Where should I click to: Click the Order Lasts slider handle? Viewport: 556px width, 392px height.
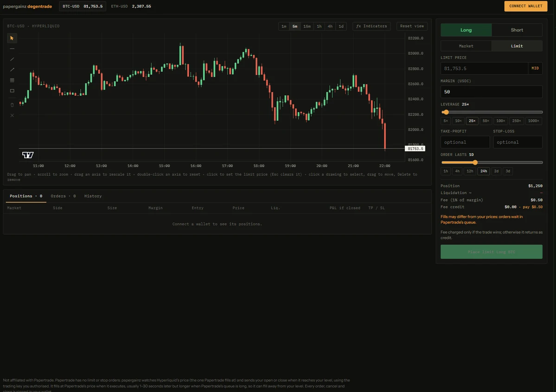[x=475, y=162]
